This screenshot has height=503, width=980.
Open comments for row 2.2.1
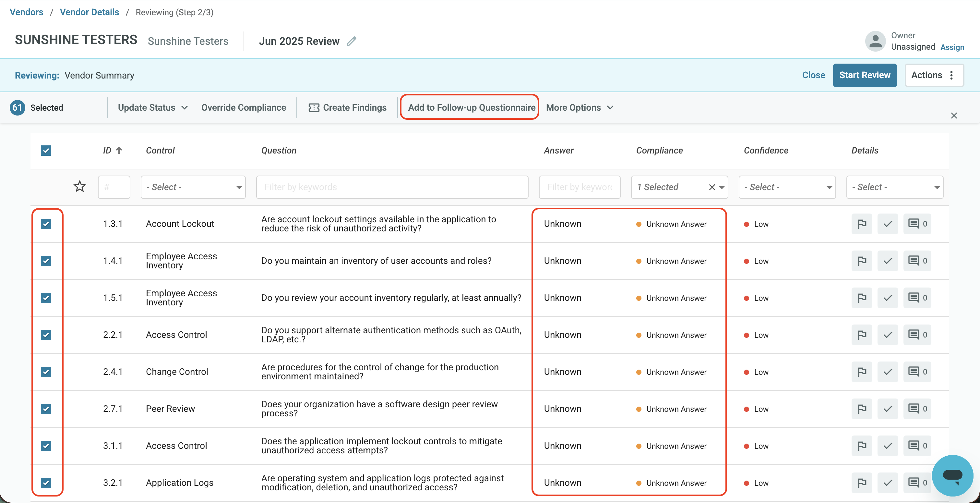917,335
